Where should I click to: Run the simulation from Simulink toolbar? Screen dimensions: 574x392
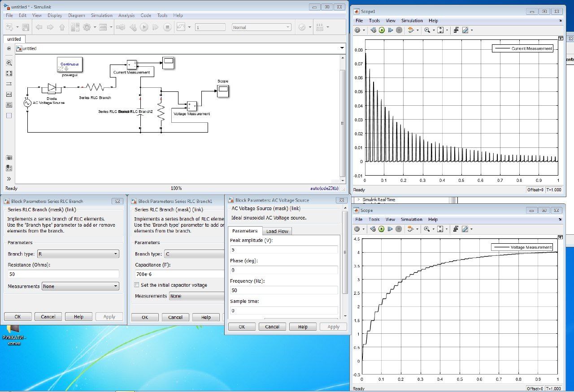(x=144, y=27)
